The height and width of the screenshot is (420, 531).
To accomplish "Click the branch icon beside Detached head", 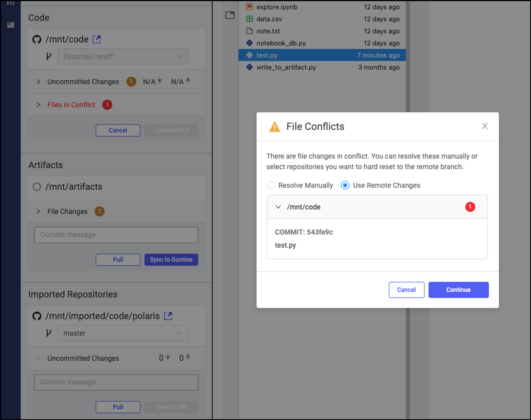I will [49, 56].
